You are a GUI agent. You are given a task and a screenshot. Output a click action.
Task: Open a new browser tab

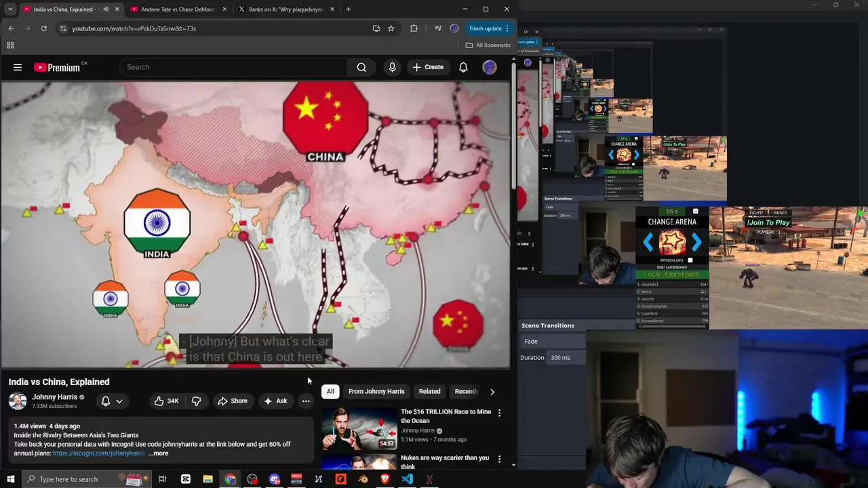pos(349,9)
